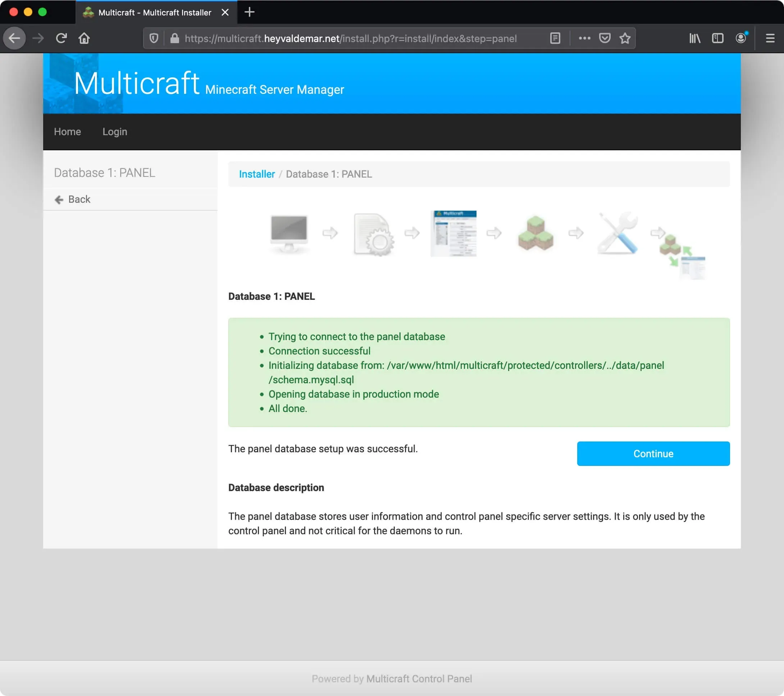
Task: Click the Continue button
Action: coord(653,454)
